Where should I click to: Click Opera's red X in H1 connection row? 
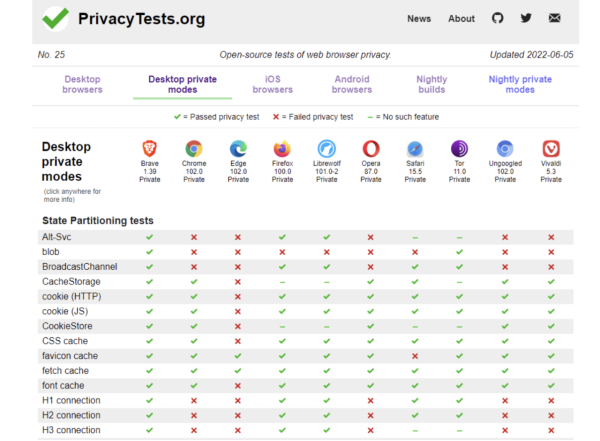coord(371,400)
